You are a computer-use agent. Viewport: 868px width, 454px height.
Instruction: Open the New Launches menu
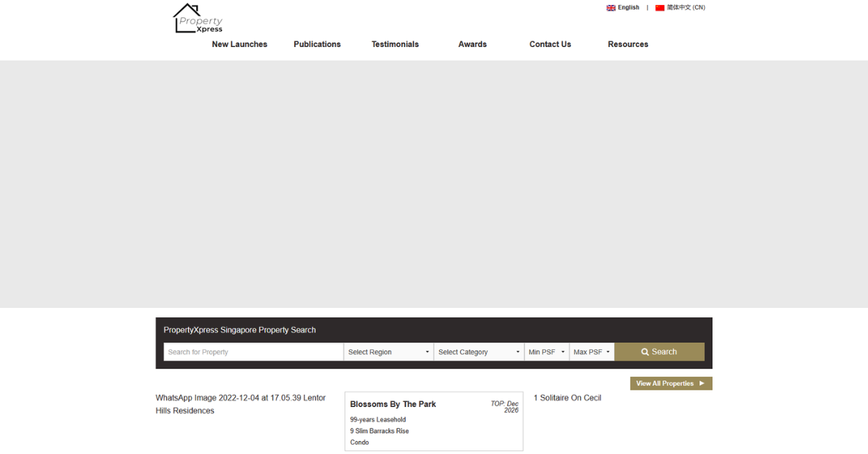tap(239, 44)
